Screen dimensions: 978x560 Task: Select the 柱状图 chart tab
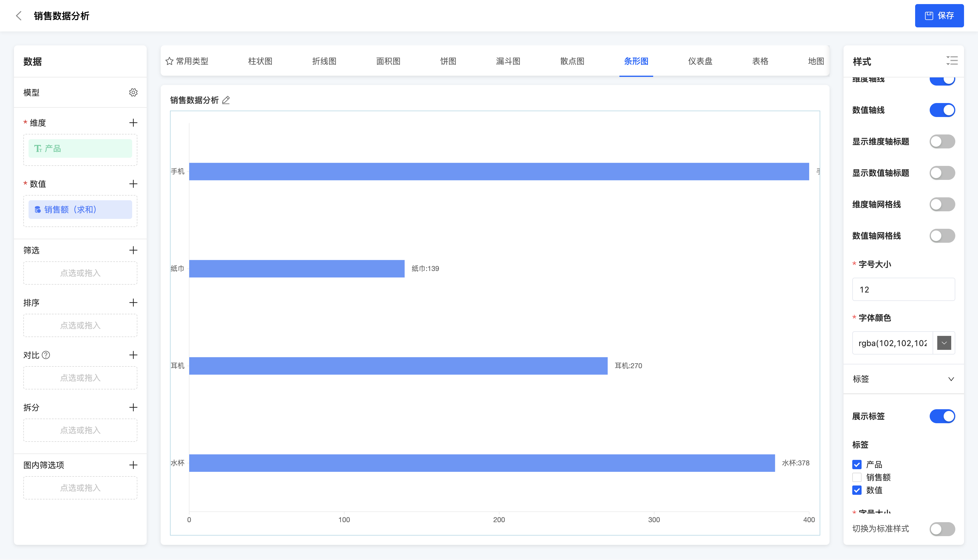(260, 61)
